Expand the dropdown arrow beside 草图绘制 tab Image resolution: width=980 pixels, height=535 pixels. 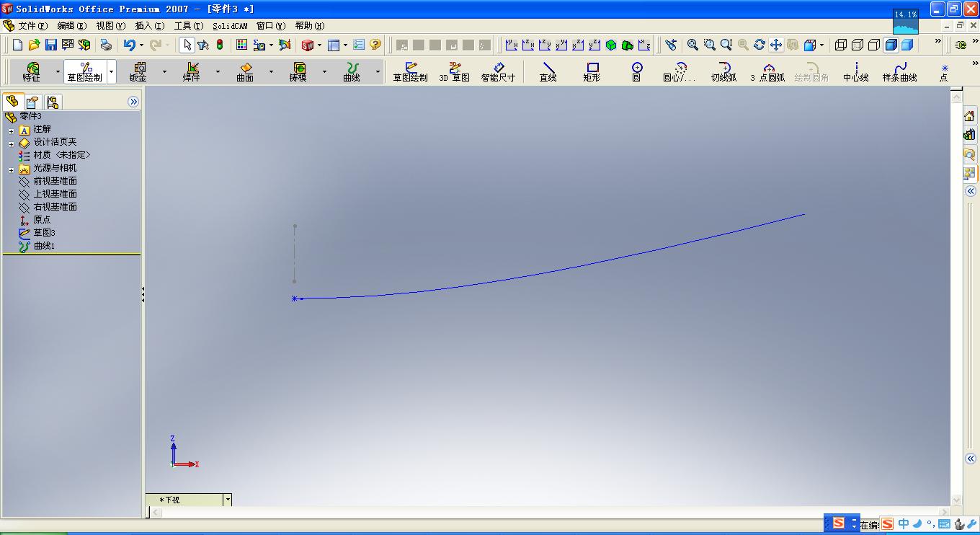click(x=111, y=72)
